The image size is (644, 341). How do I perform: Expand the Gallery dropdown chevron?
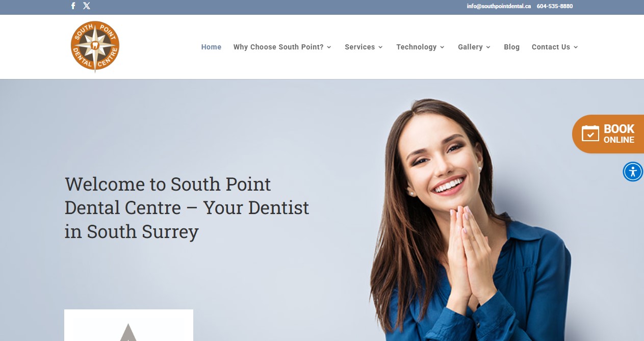pos(488,47)
